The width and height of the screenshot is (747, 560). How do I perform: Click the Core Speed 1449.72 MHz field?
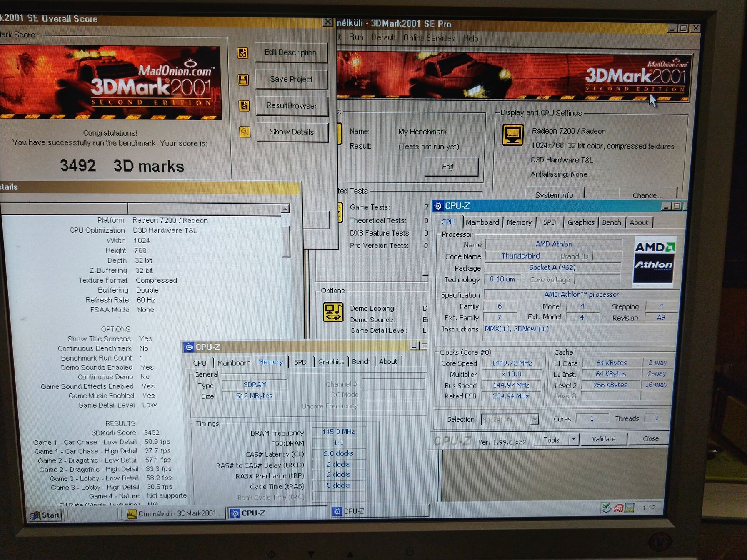(512, 363)
